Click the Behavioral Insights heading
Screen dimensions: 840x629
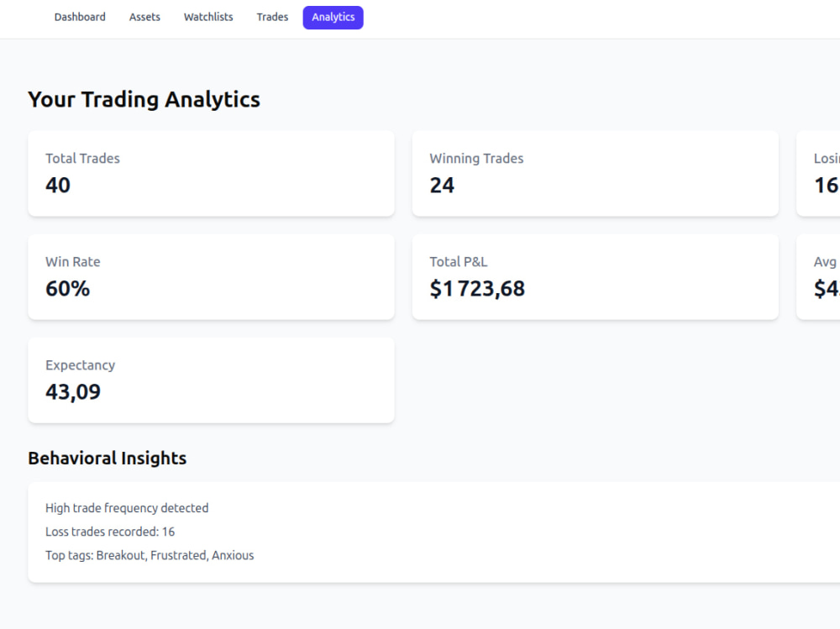[x=108, y=458]
